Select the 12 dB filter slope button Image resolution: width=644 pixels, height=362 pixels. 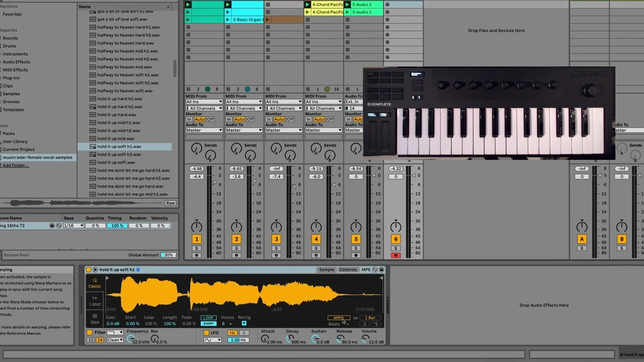[x=91, y=340]
